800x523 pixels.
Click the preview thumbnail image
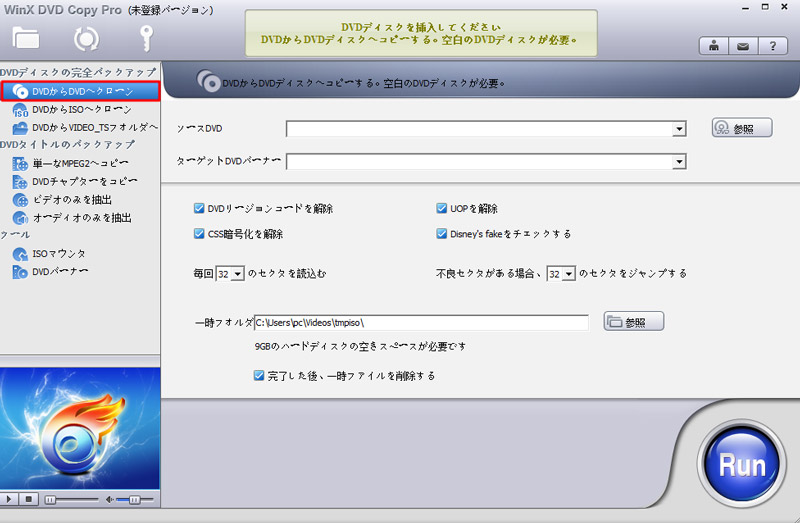(80, 428)
